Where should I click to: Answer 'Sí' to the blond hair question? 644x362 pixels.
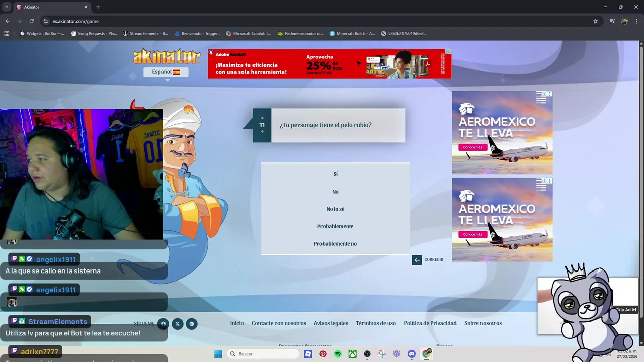tap(335, 174)
